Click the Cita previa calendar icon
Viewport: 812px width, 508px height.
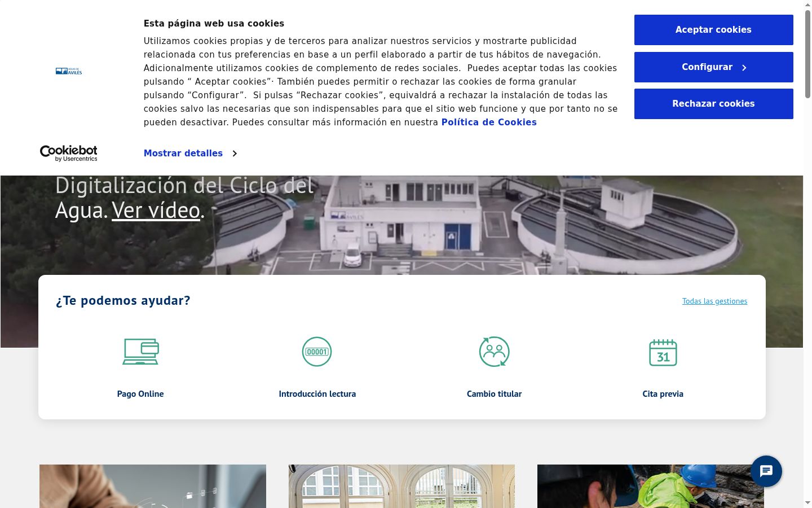pos(663,352)
